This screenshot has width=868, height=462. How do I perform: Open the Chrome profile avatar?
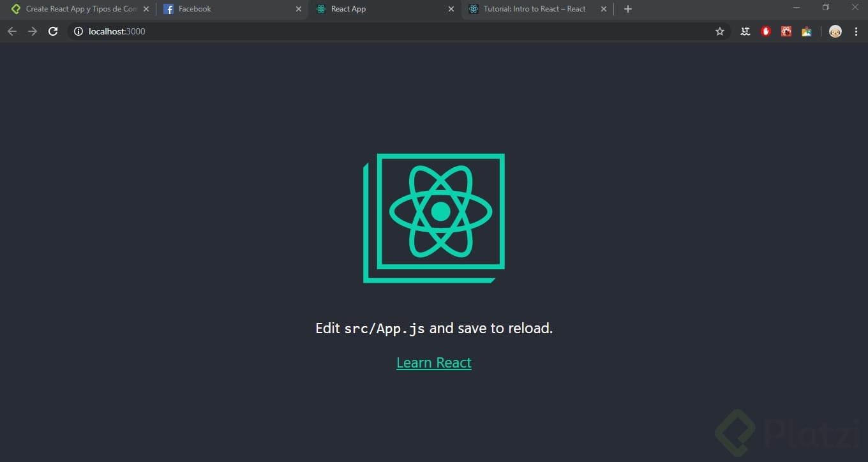coord(835,31)
